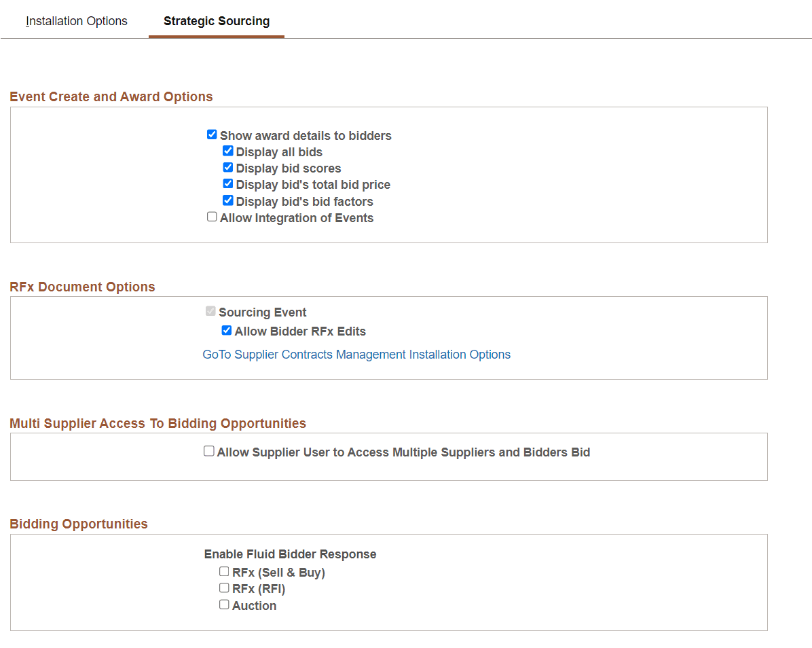Uncheck Display bid's total bid price
Screen dimensions: 812x648
click(x=227, y=183)
